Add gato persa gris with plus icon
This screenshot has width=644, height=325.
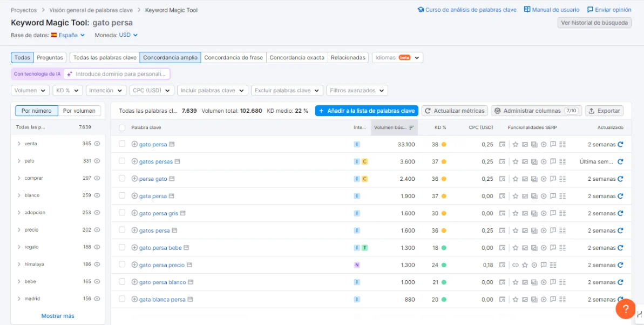click(x=134, y=214)
